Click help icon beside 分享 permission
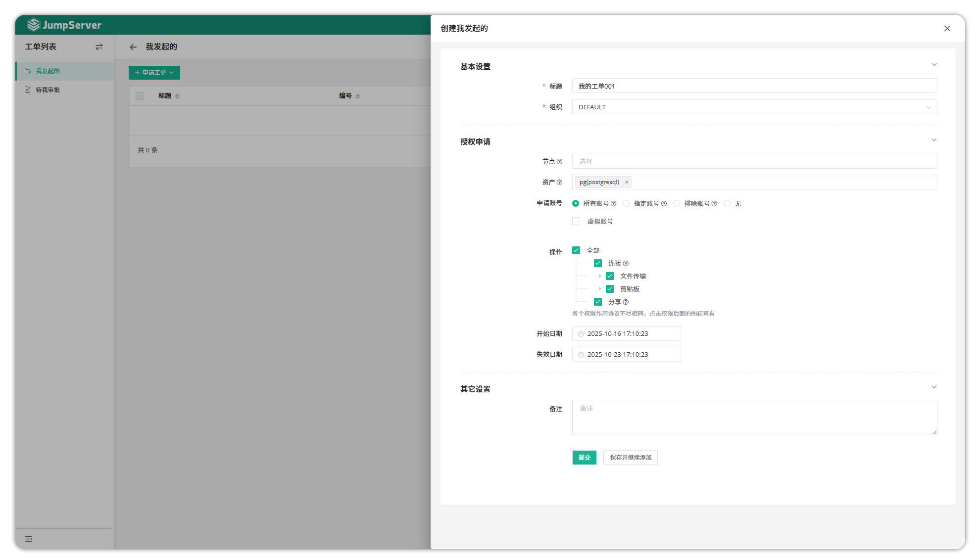The image size is (980, 559). [x=626, y=302]
